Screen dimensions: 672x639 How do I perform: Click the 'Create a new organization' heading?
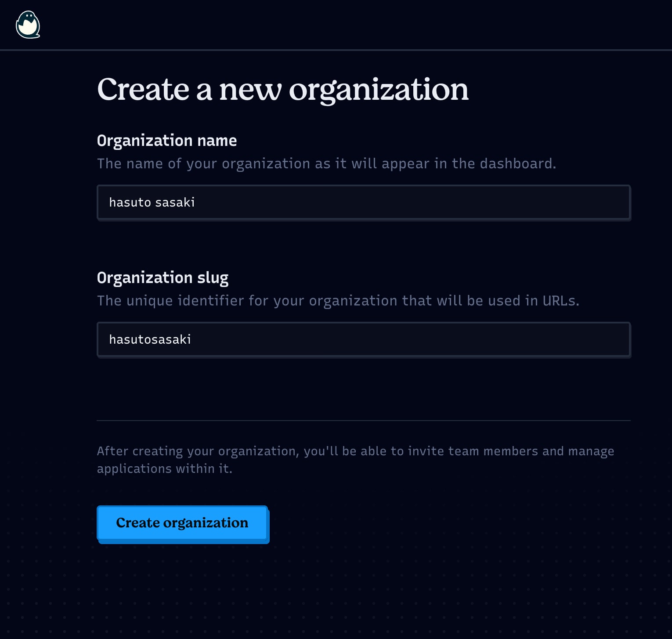tap(283, 90)
